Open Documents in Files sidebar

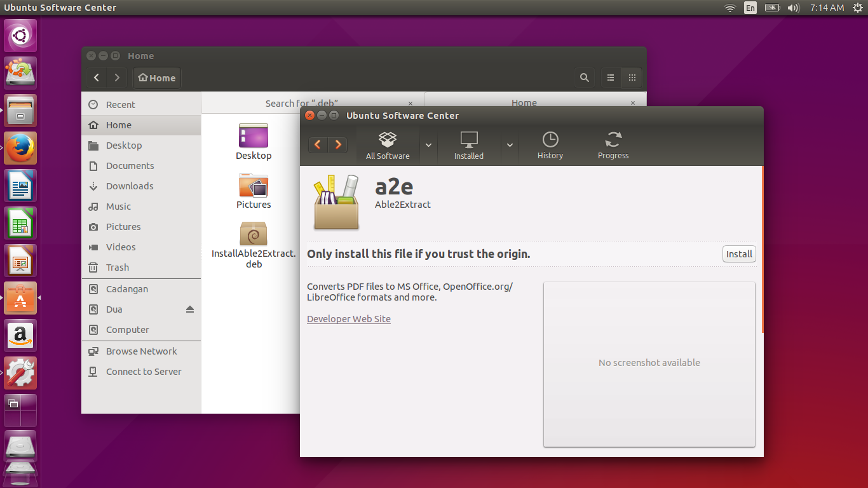pos(141,166)
